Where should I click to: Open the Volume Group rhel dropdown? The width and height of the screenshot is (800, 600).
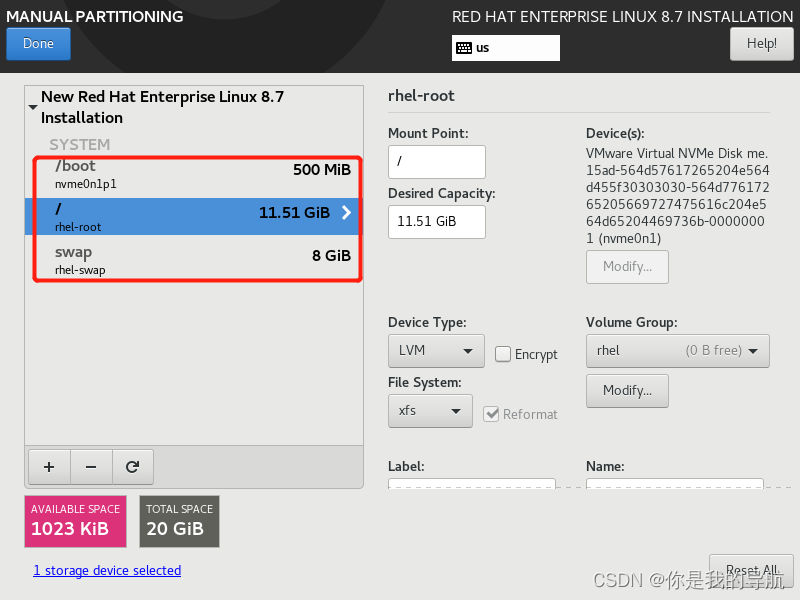(678, 351)
